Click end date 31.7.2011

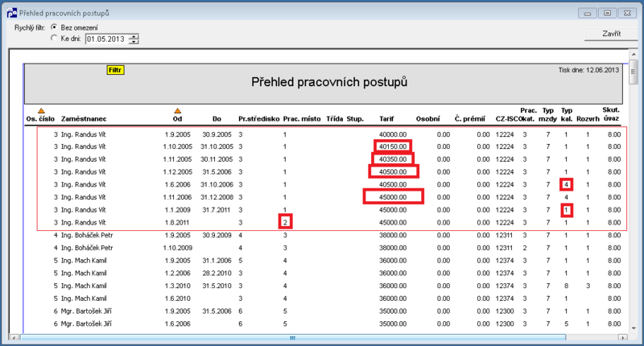[216, 210]
